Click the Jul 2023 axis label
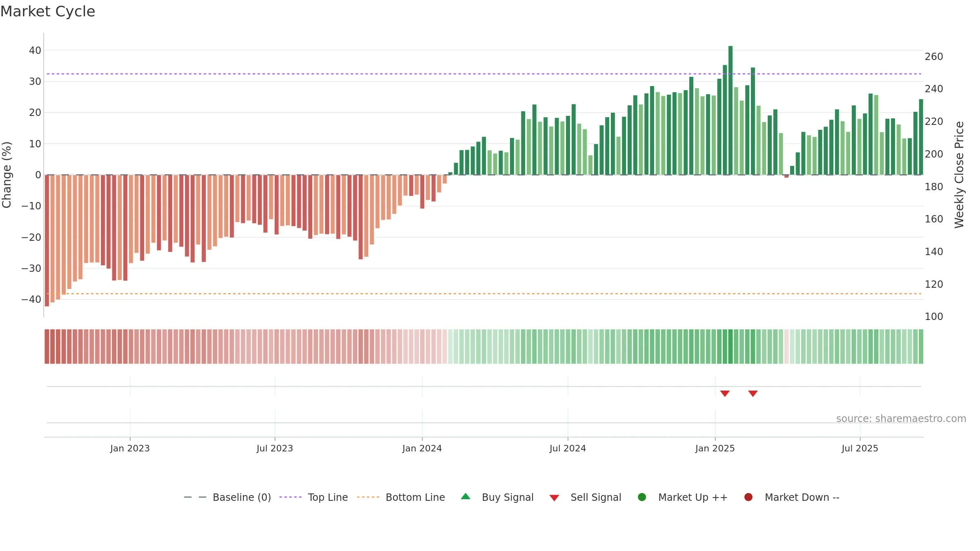The width and height of the screenshot is (980, 551). 275,449
